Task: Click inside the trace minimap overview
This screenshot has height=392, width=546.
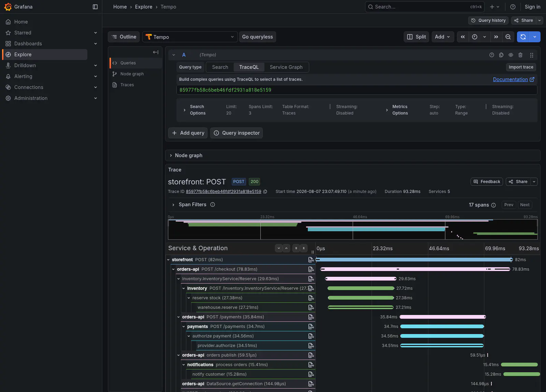Action: click(x=353, y=229)
